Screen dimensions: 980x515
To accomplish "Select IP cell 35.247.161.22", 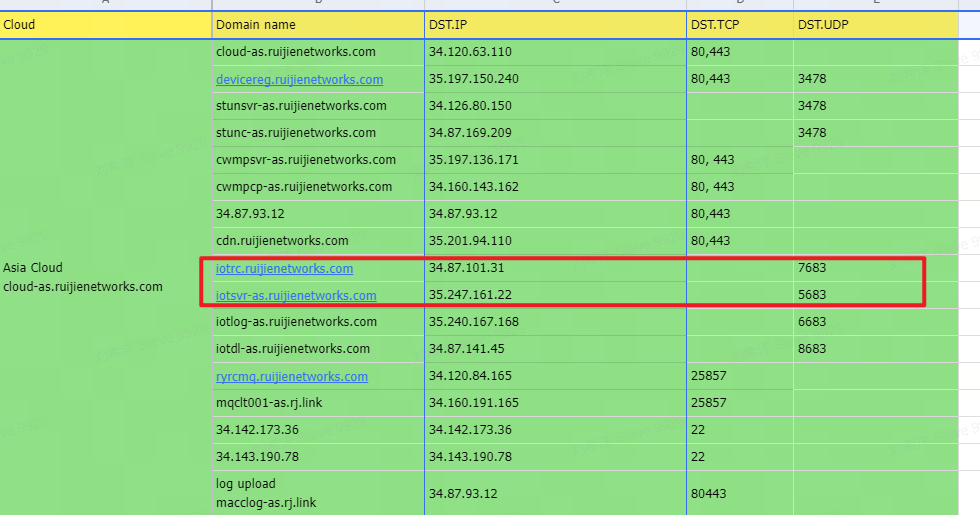I will [555, 294].
